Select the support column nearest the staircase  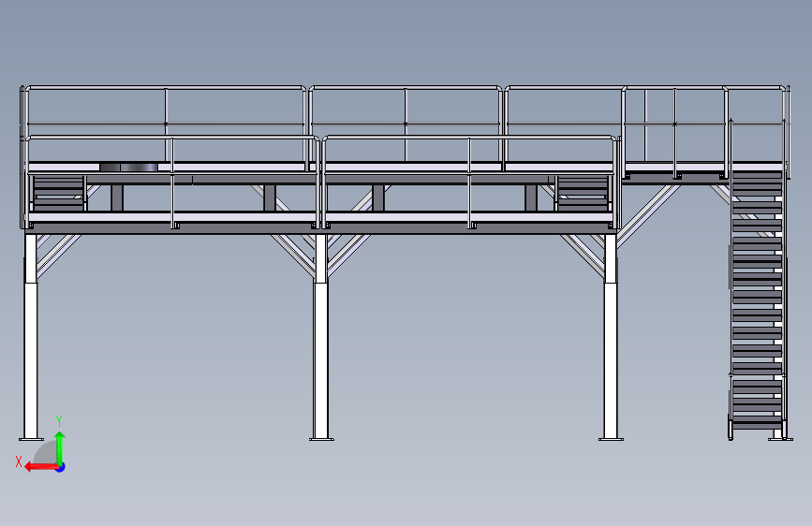coord(611,337)
